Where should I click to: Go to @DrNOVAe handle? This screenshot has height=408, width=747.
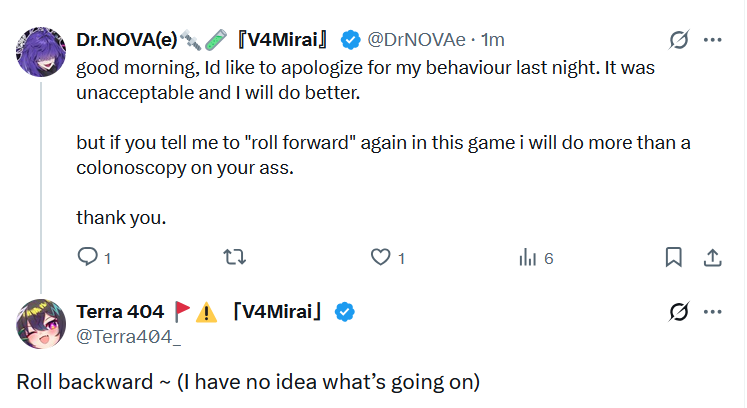point(418,40)
